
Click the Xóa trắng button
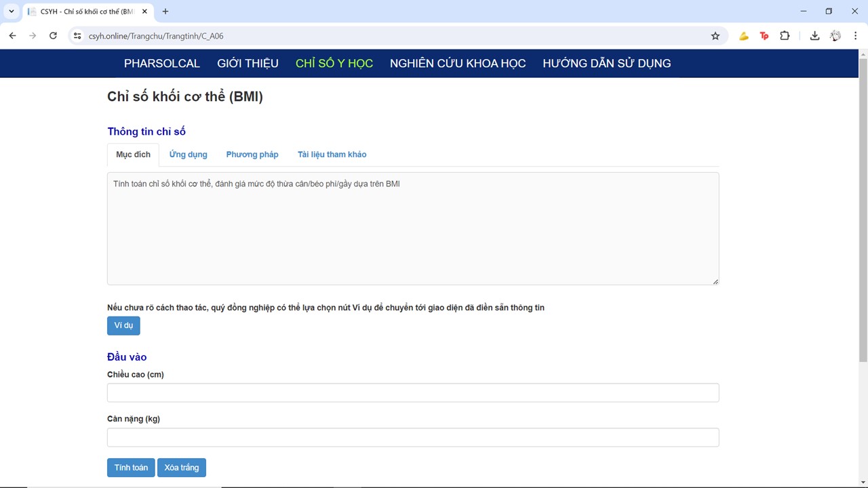182,468
